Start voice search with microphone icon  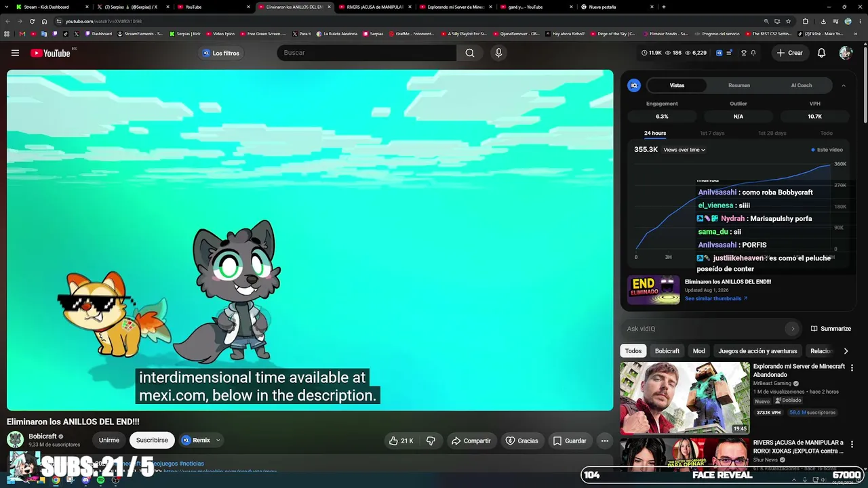(498, 53)
